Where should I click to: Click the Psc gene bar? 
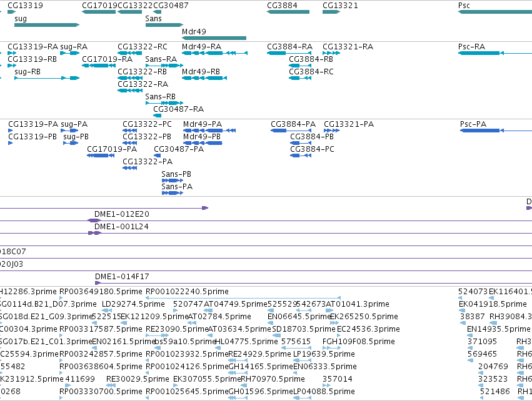pyautogui.click(x=495, y=12)
